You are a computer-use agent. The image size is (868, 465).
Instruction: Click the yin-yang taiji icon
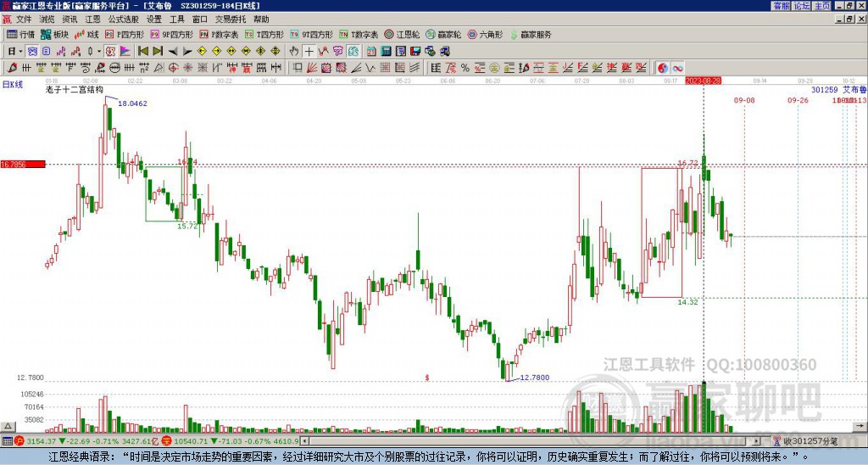tap(663, 68)
